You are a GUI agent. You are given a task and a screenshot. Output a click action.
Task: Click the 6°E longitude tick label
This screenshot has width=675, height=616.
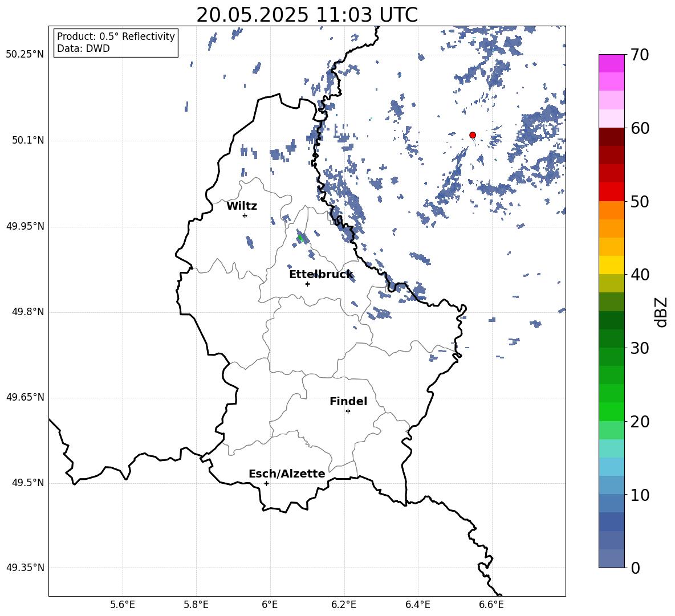tap(270, 605)
